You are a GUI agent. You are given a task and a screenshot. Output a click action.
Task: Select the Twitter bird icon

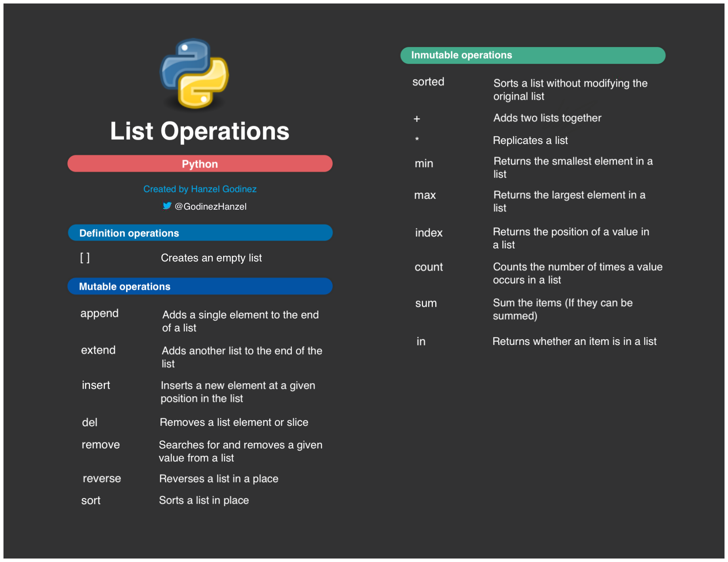[167, 206]
